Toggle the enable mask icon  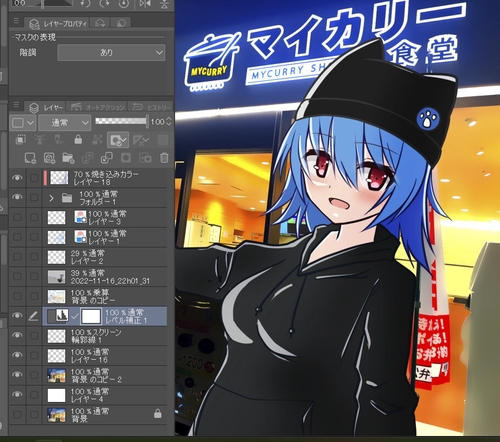(x=118, y=140)
